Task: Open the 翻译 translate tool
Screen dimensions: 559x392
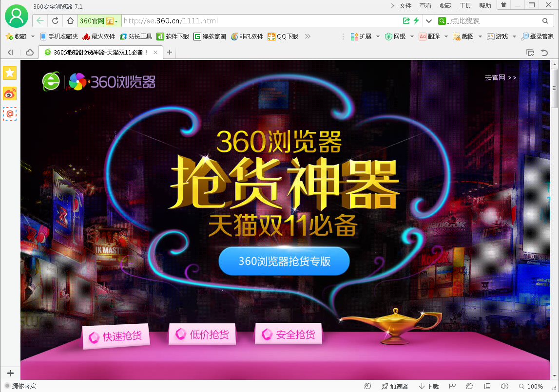Action: pos(428,36)
